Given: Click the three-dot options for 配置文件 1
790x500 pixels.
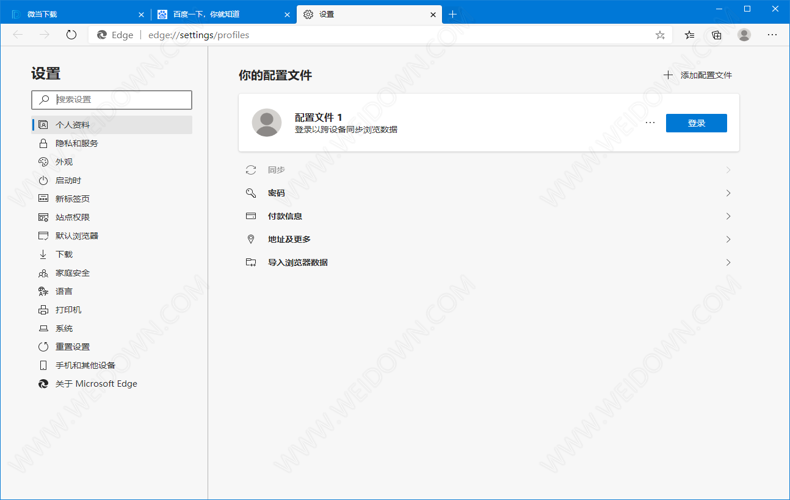Looking at the screenshot, I should [x=650, y=123].
